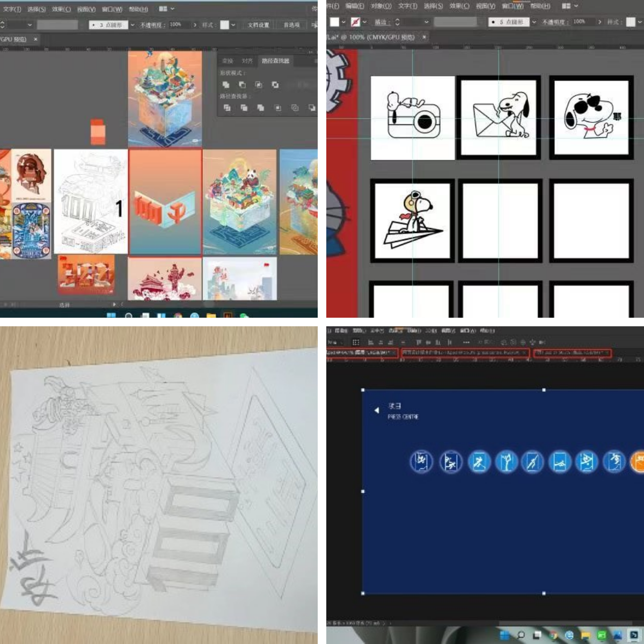Select the panda poster artwork thumbnail
Image resolution: width=644 pixels, height=644 pixels.
coord(239,202)
